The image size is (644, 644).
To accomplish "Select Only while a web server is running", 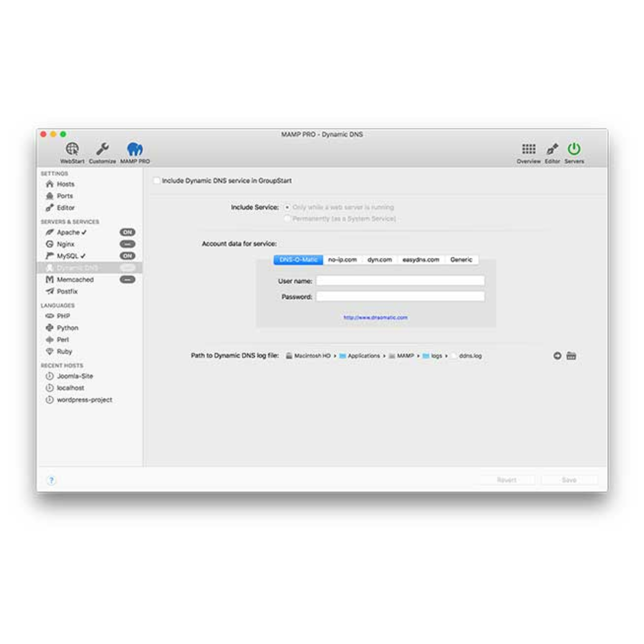I will (x=287, y=207).
